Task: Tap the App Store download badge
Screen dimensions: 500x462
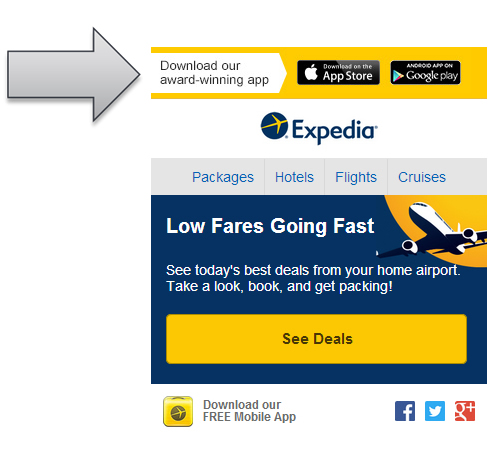Action: [x=338, y=72]
